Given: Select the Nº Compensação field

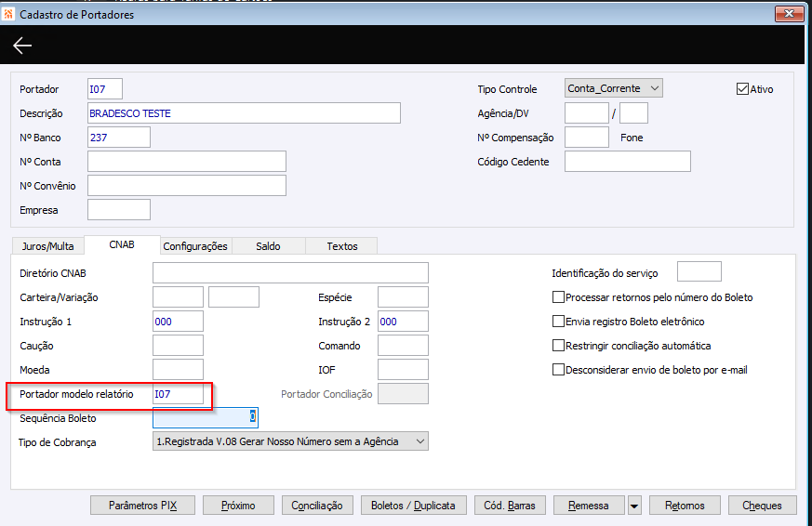Looking at the screenshot, I should (x=587, y=138).
